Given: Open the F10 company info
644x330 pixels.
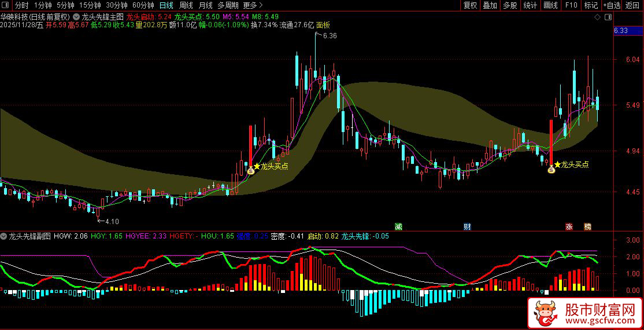Looking at the screenshot, I should tap(571, 5).
